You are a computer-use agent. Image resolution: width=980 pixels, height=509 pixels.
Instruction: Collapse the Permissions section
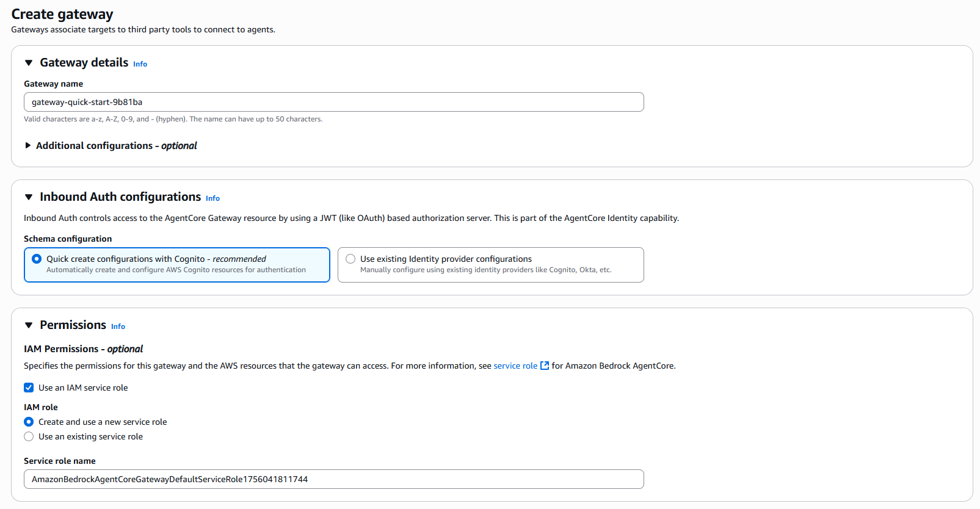click(x=29, y=325)
